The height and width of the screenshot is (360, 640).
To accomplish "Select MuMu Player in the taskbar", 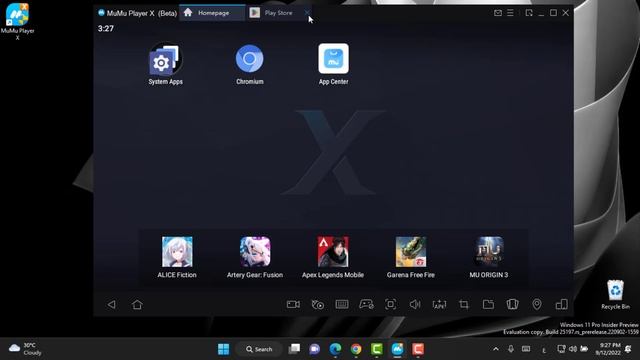I will click(398, 349).
